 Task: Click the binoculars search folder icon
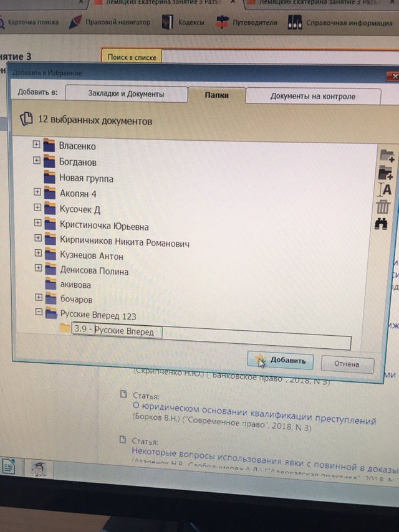[x=381, y=224]
